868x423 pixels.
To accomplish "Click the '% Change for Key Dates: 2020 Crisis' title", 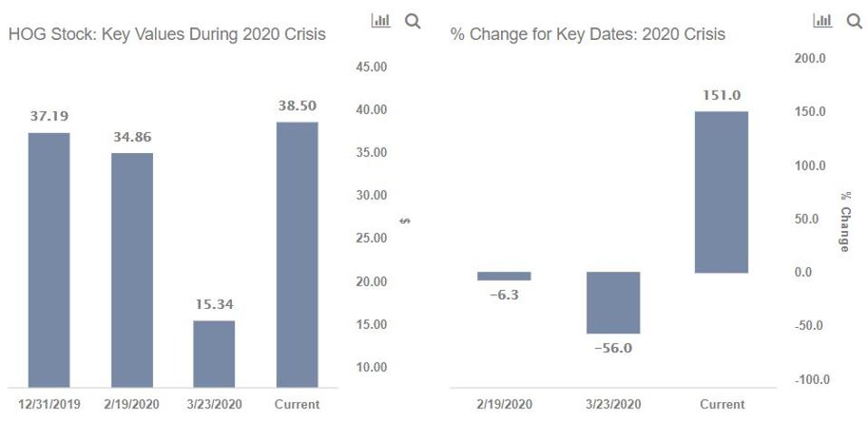I will [587, 34].
